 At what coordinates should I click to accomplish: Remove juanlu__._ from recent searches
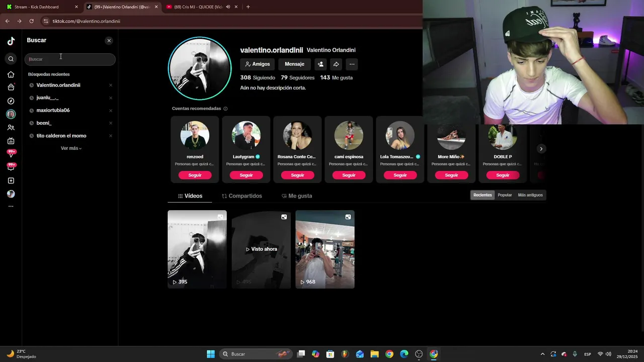(x=111, y=98)
